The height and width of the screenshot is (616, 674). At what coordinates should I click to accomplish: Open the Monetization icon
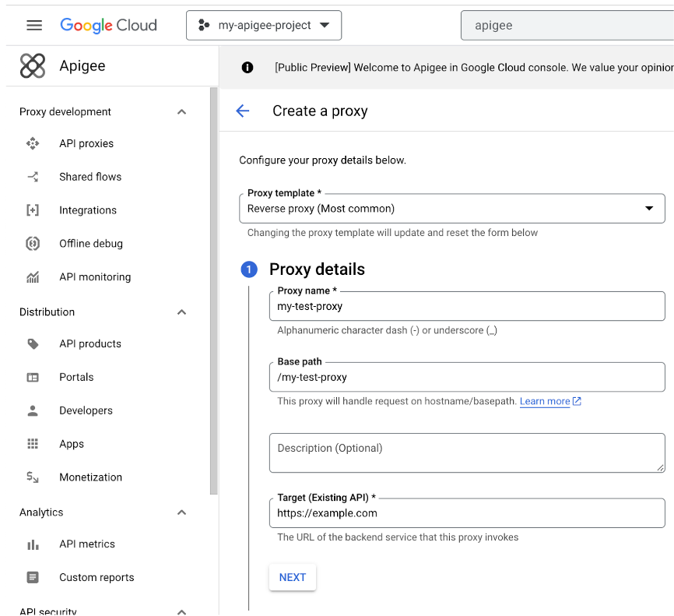point(32,477)
